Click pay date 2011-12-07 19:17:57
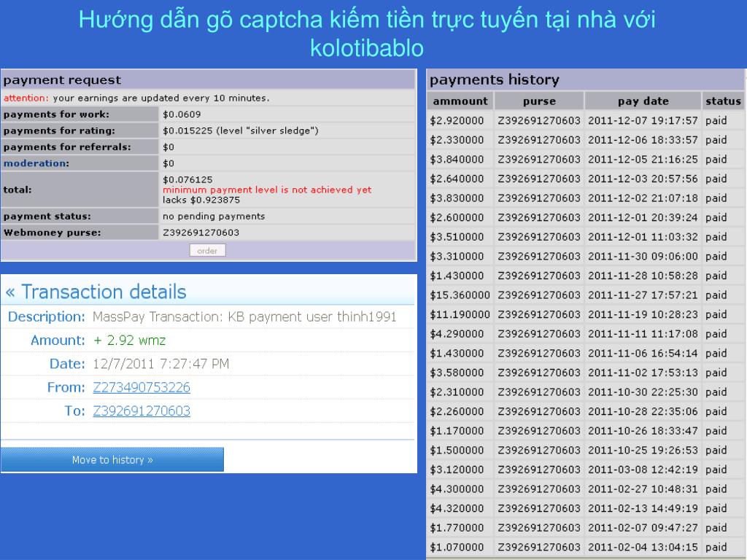The image size is (747, 560). point(643,120)
